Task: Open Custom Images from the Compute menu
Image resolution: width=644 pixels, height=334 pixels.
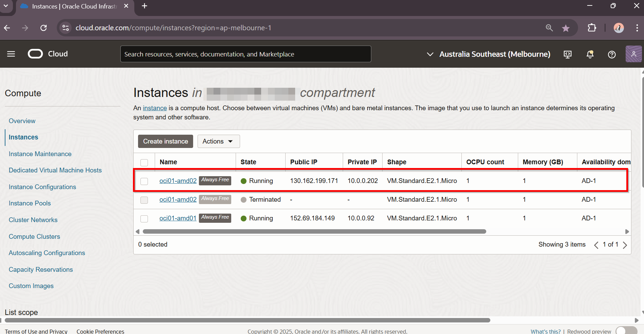Action: tap(31, 286)
